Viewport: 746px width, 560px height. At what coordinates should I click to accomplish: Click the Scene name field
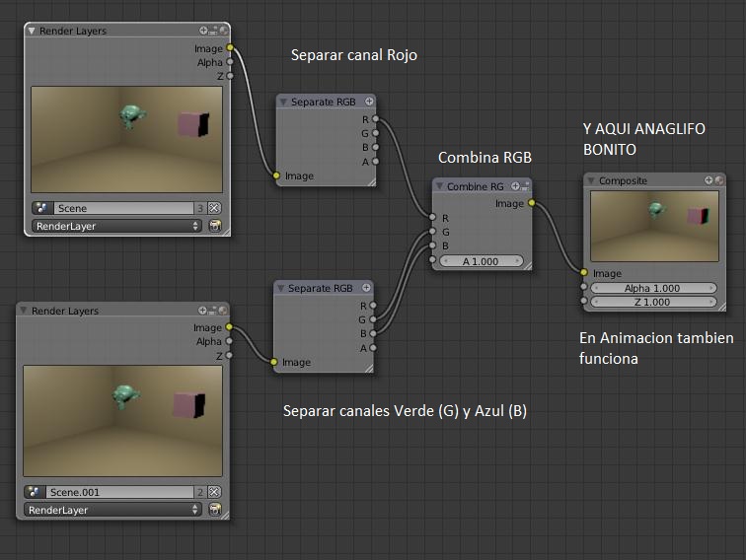click(123, 208)
